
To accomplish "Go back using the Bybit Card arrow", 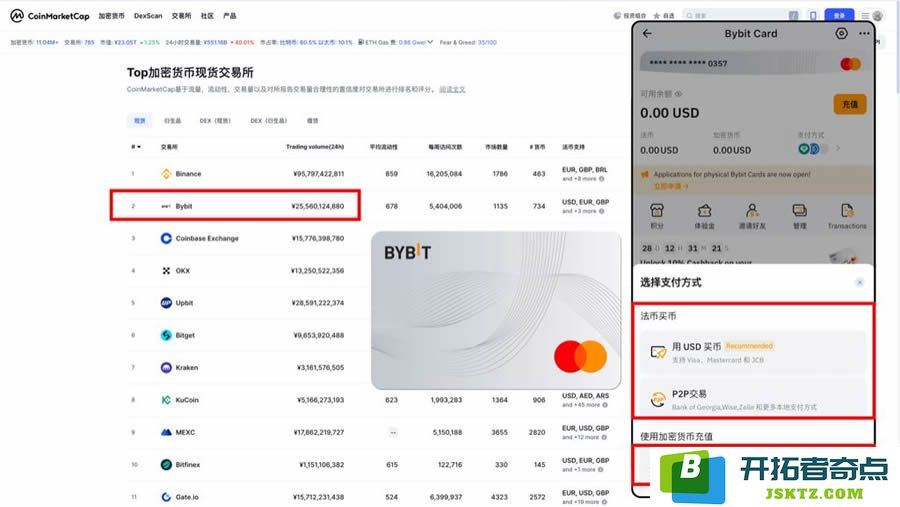I will (647, 34).
